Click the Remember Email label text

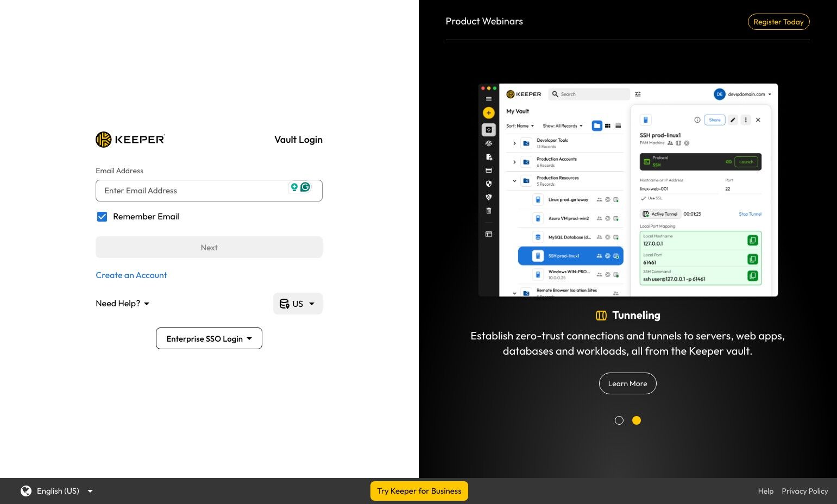146,217
